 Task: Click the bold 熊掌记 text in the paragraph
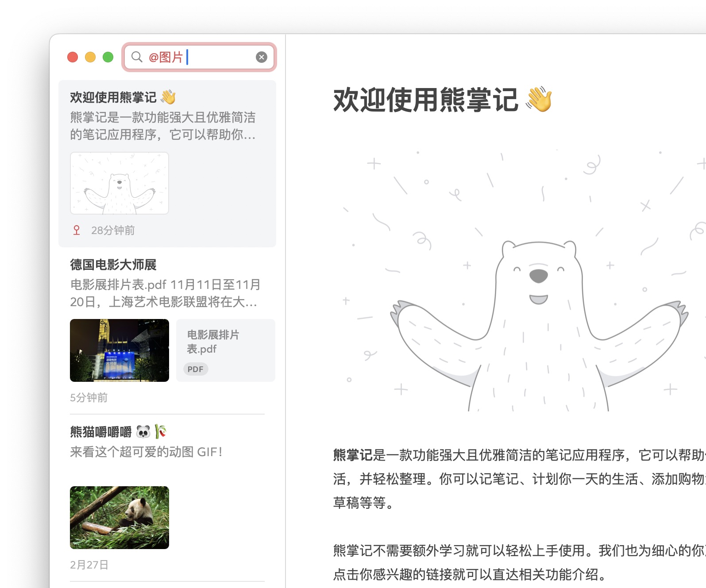(x=353, y=455)
